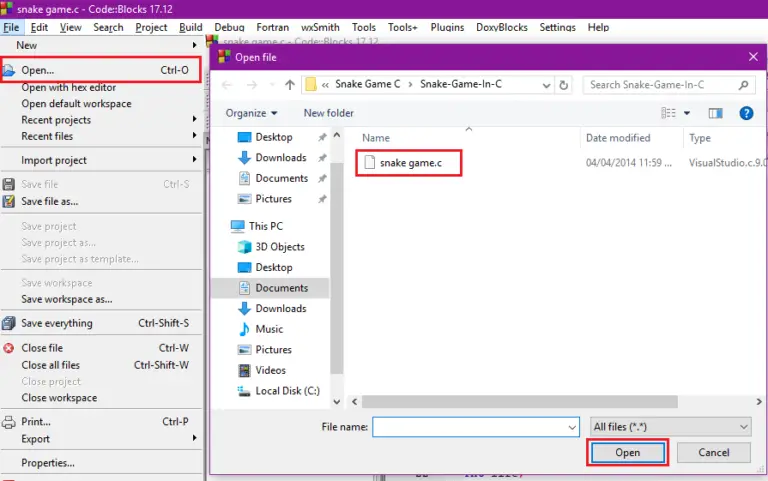Choose Videos folder in sidebar
Image resolution: width=768 pixels, height=481 pixels.
point(270,370)
